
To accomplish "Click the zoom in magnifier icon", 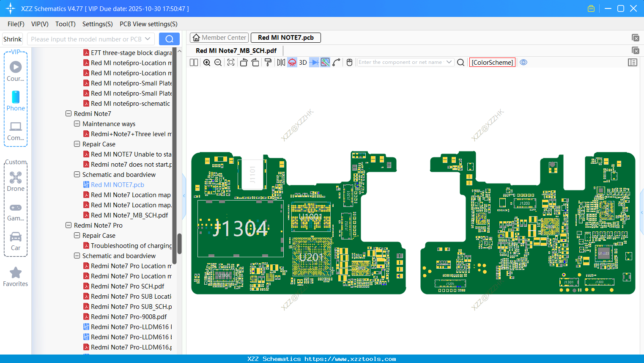I will point(207,63).
